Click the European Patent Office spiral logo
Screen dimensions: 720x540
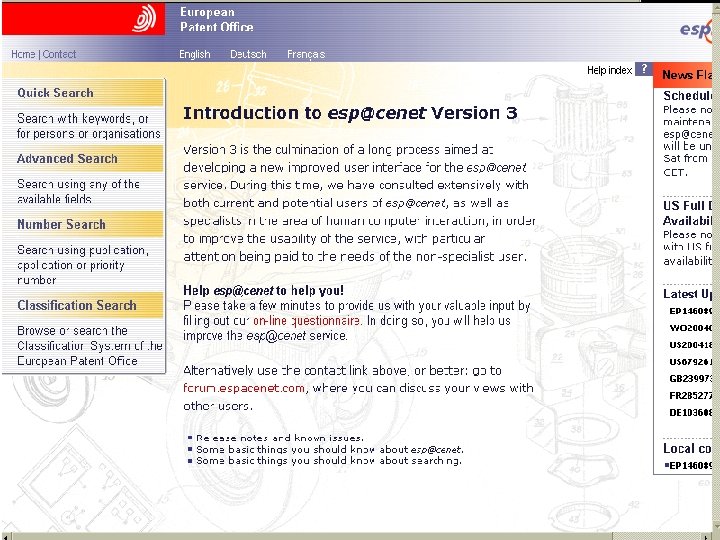(x=144, y=18)
